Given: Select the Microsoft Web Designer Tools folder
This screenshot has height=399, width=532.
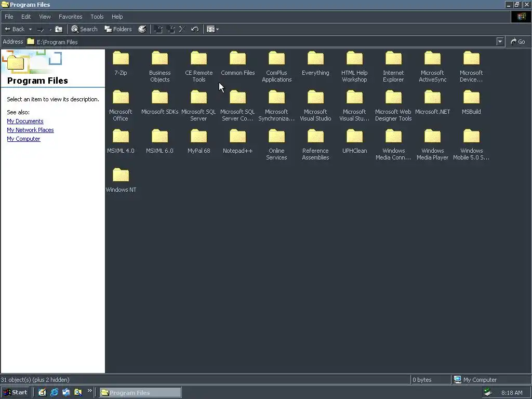Looking at the screenshot, I should [x=394, y=106].
